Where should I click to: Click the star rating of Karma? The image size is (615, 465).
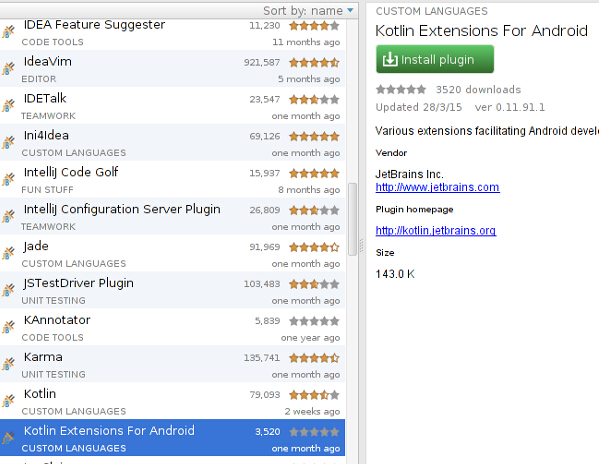pos(314,358)
